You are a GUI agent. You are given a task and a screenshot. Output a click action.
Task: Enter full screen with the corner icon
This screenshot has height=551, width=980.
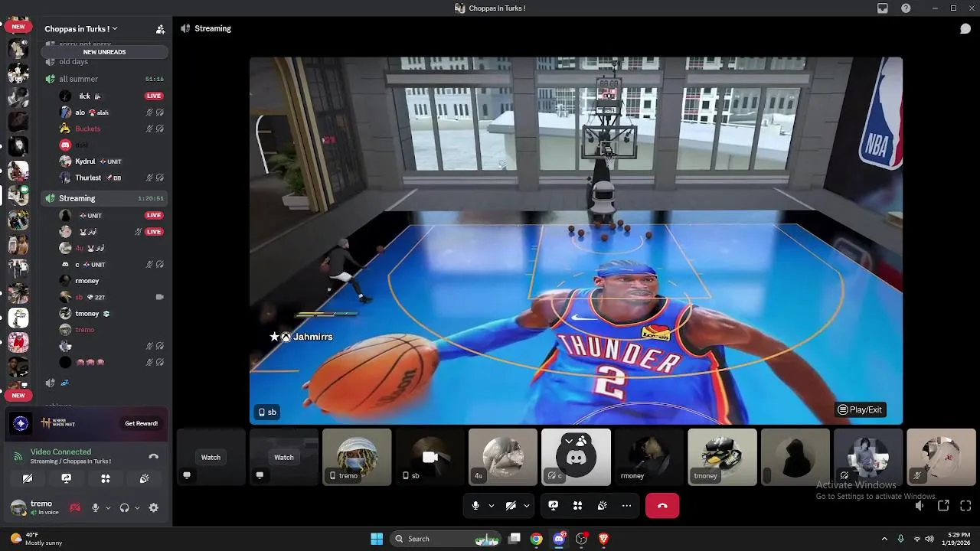[x=965, y=505]
